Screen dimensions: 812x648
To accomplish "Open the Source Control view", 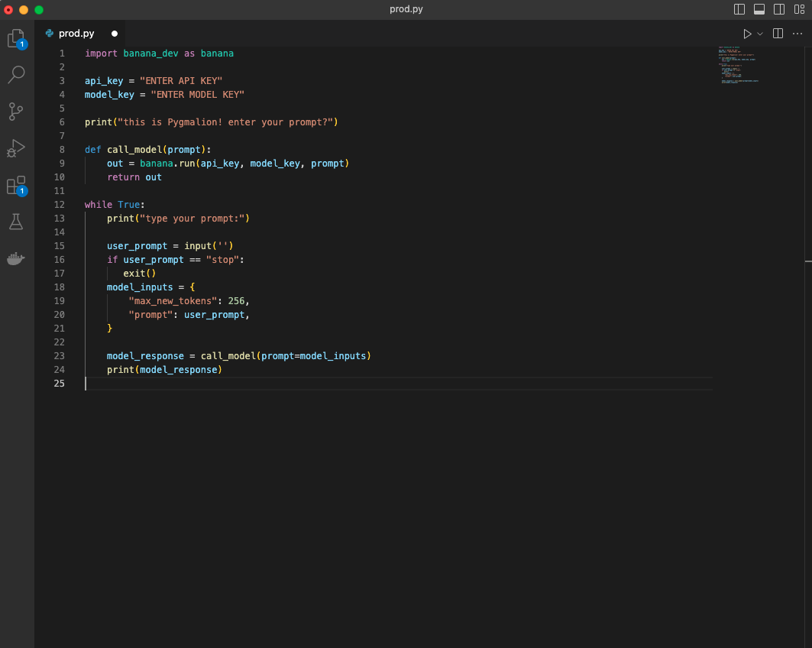I will [x=16, y=112].
